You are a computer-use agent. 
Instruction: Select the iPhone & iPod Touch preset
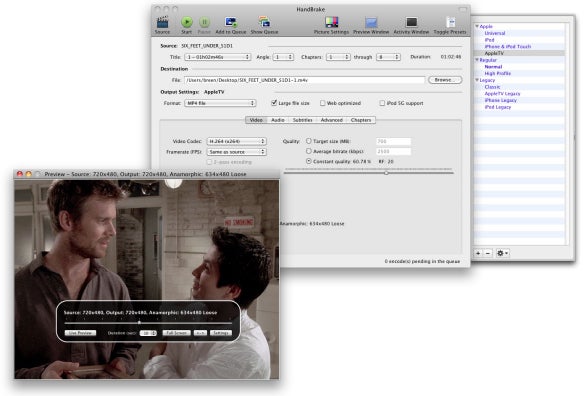(508, 47)
